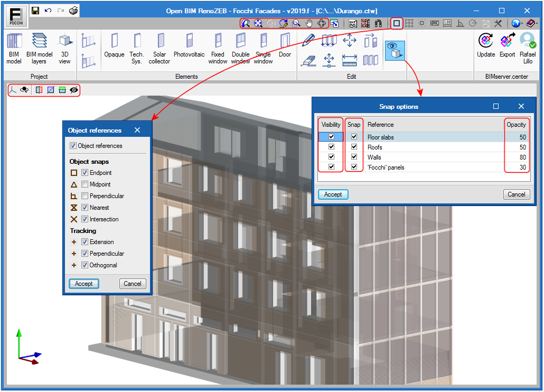Toggle Perpendicular under Tracking

[85, 254]
